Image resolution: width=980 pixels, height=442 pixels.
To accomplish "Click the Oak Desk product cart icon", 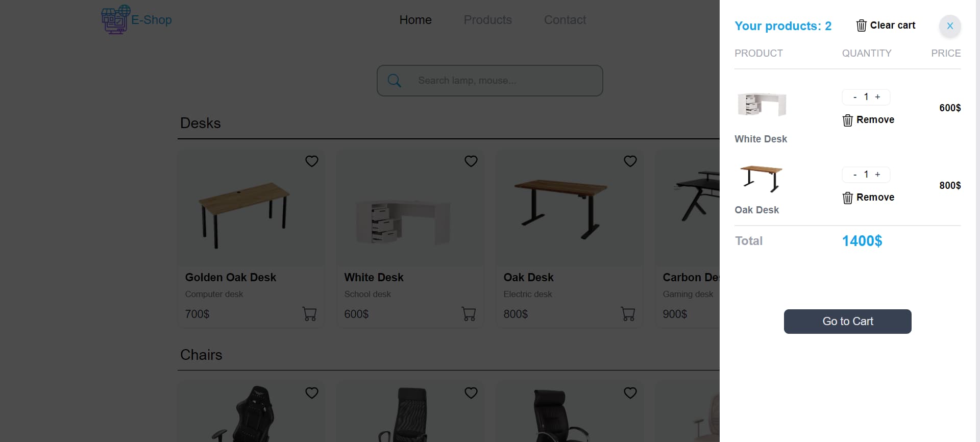I will coord(628,314).
